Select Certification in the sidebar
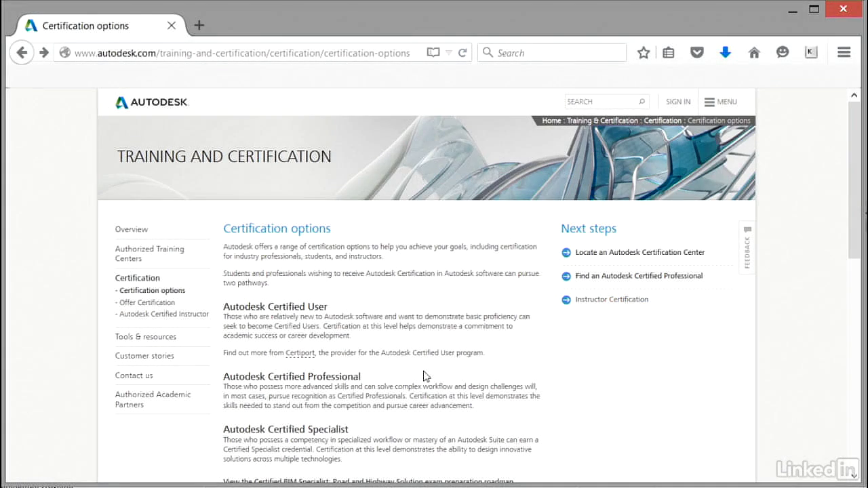 click(x=138, y=278)
